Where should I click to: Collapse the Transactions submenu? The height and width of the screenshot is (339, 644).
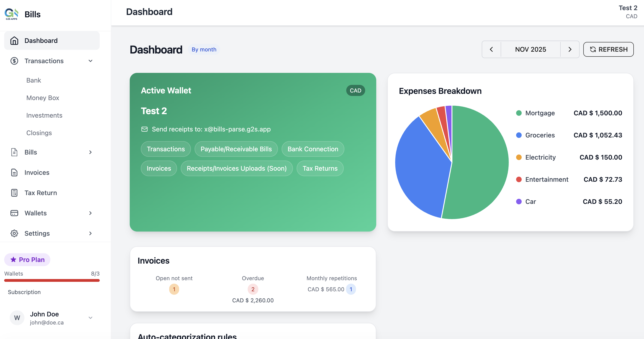pyautogui.click(x=90, y=61)
